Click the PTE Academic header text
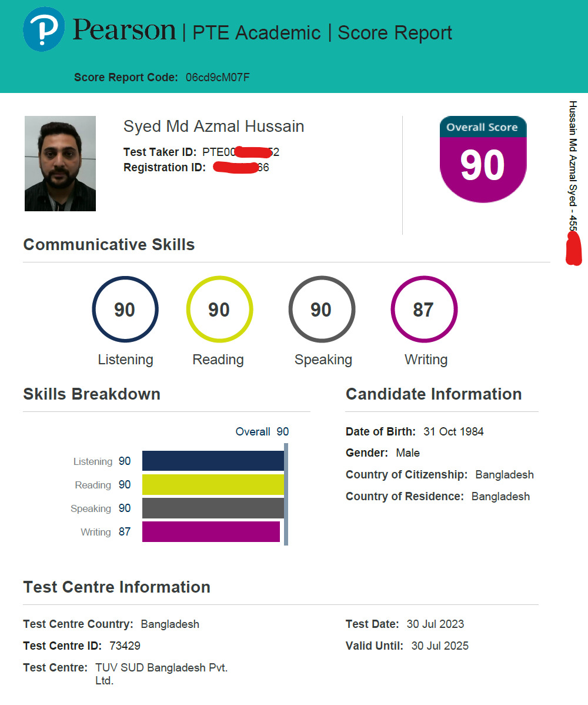588x705 pixels. (x=256, y=33)
